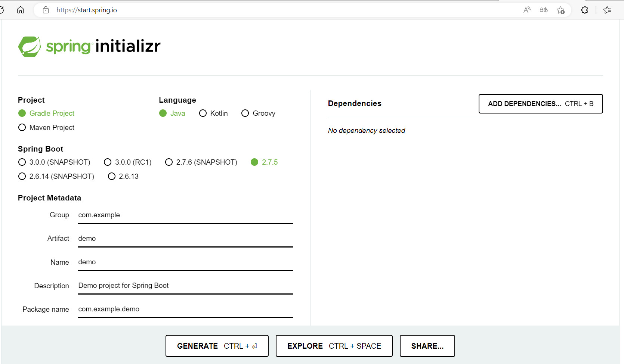Select Spring Boot 2.7.5

coord(265,162)
